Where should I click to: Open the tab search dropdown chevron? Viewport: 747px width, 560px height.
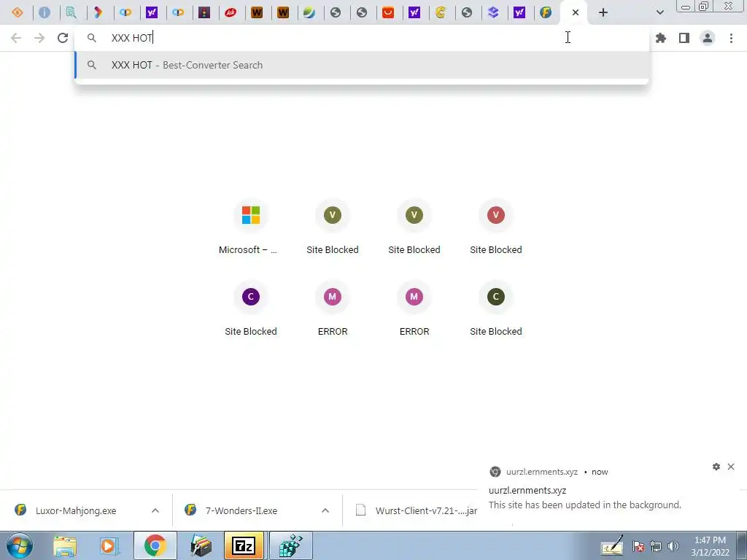(659, 12)
